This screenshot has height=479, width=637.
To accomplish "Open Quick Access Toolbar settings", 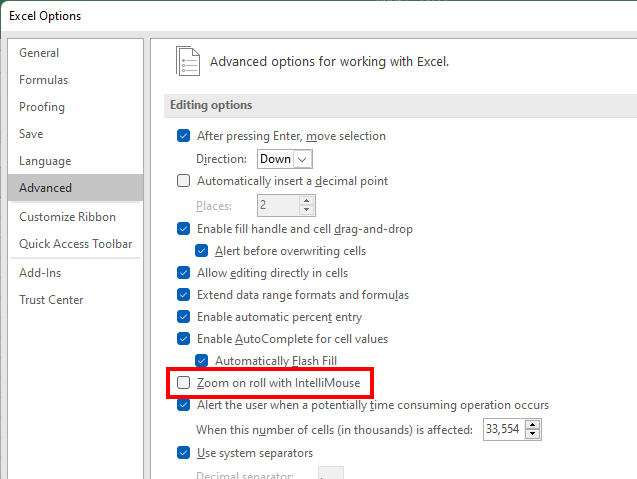I will point(76,244).
